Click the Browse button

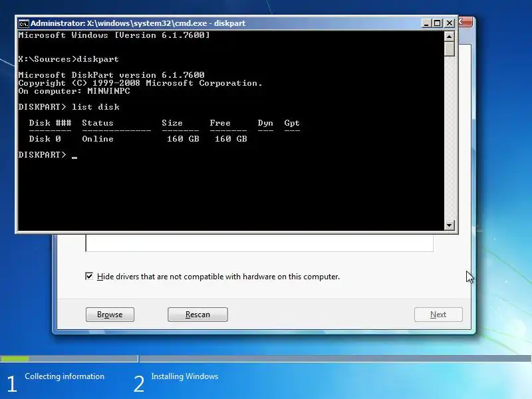point(110,315)
